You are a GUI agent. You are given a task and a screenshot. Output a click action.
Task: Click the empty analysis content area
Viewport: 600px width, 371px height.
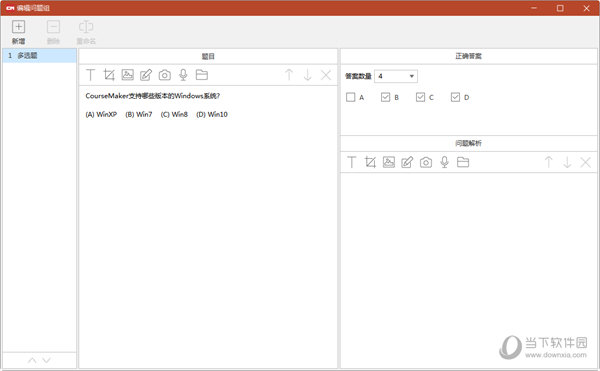coord(469,270)
